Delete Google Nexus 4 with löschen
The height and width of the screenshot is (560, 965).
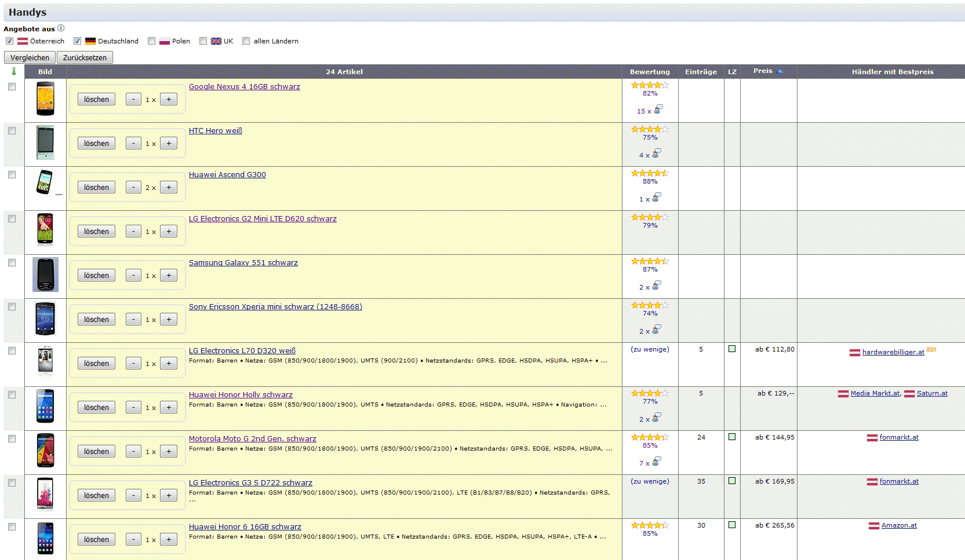pos(96,99)
